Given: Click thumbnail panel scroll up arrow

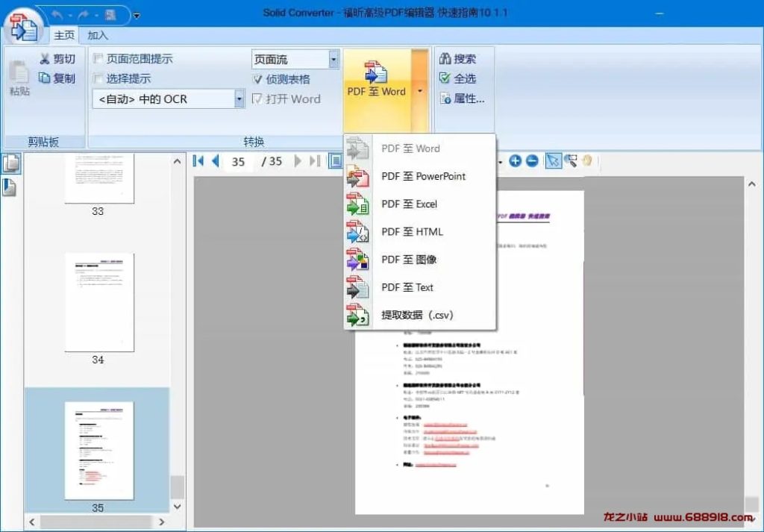Looking at the screenshot, I should pos(178,161).
